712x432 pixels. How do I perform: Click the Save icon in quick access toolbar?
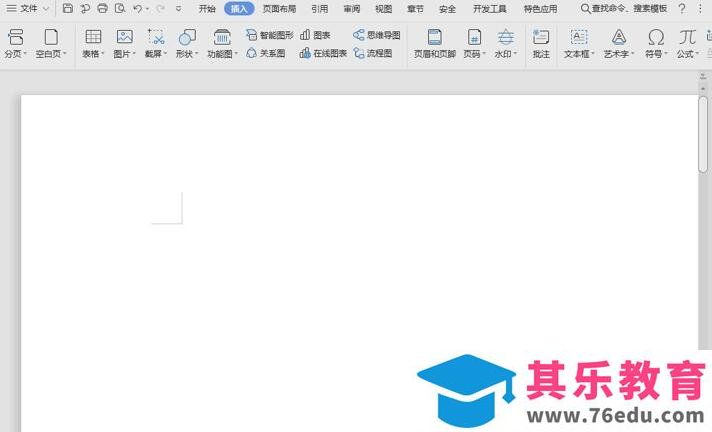click(68, 8)
